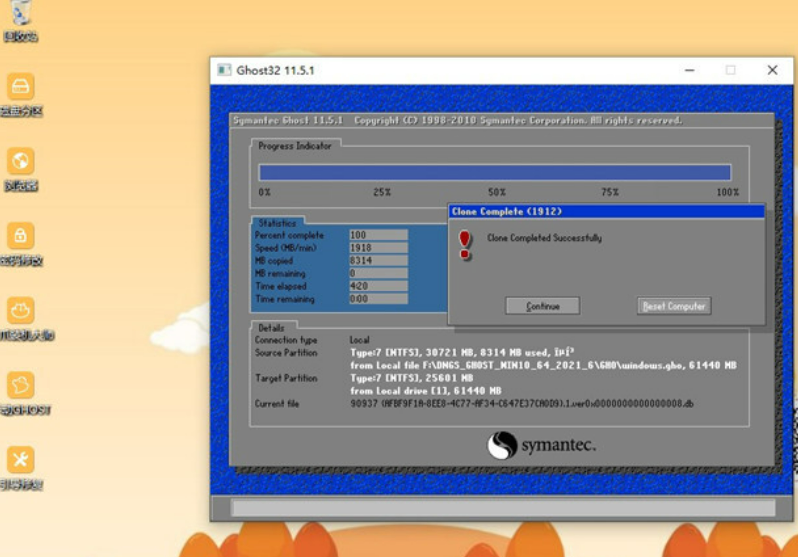This screenshot has width=798, height=557.
Task: Select the MB copied value field
Action: tap(377, 261)
